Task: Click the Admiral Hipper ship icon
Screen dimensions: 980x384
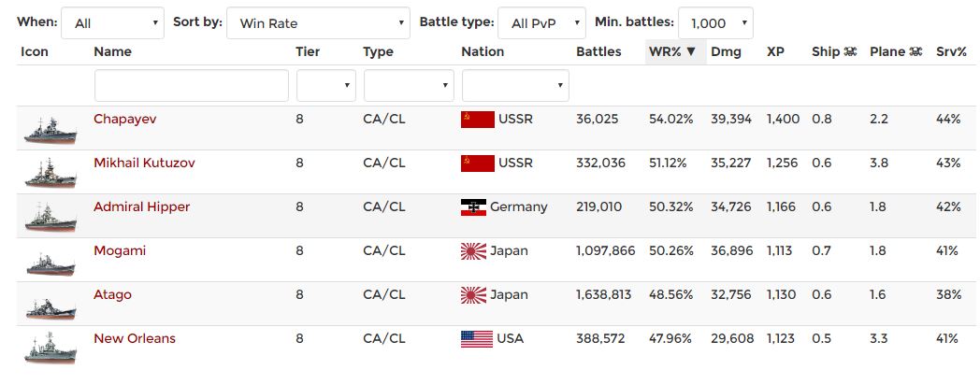Action: point(43,218)
